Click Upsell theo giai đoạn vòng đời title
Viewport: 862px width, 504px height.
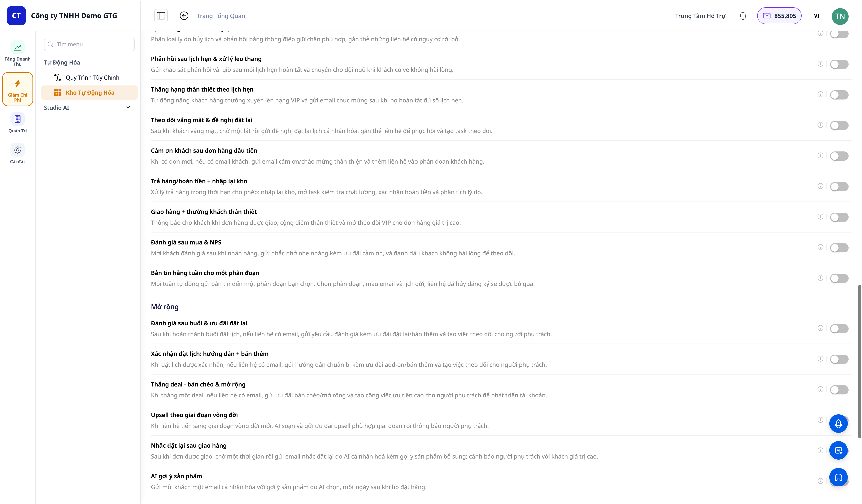click(x=194, y=415)
